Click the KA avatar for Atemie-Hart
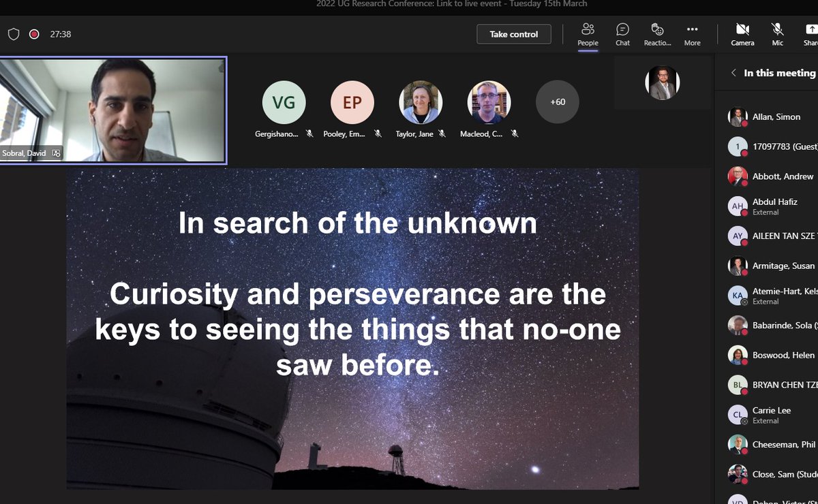Screen dimensions: 818x504 click(x=738, y=296)
